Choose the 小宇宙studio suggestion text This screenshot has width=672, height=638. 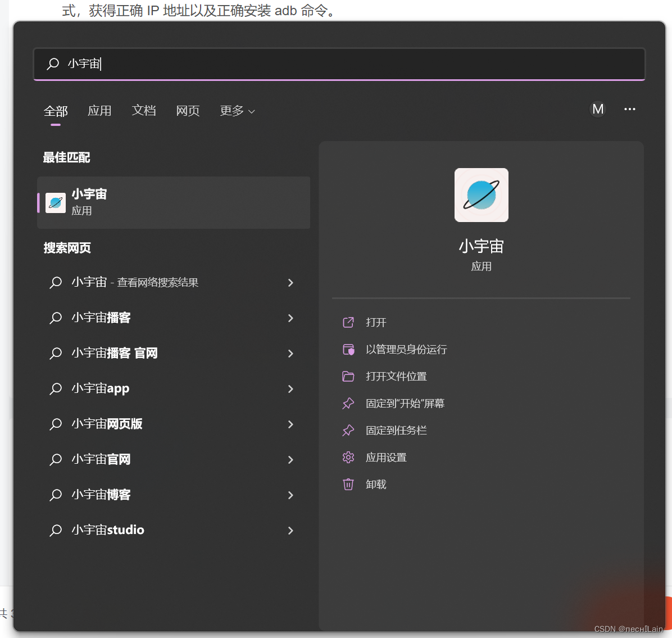coord(108,530)
